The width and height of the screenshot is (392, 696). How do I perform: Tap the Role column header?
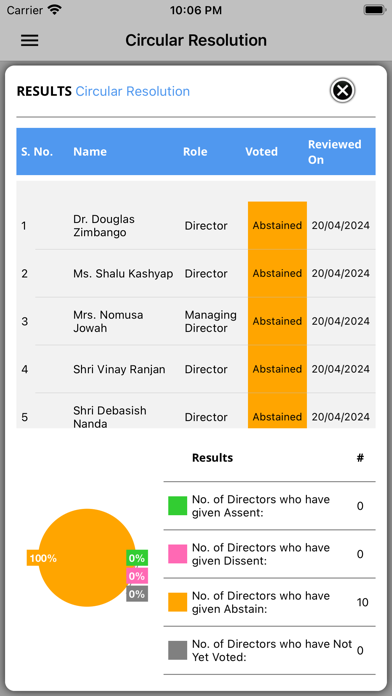[195, 152]
